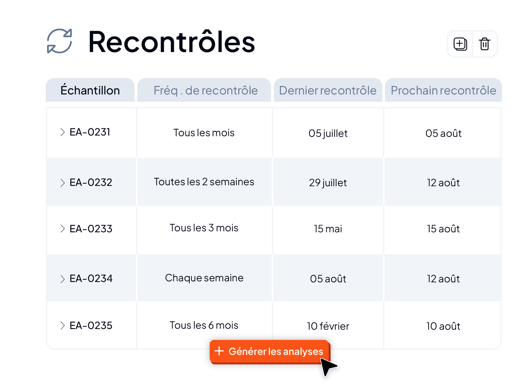Click the 10 août next recheck cell
Screen dimensions: 532x392
[x=443, y=326]
